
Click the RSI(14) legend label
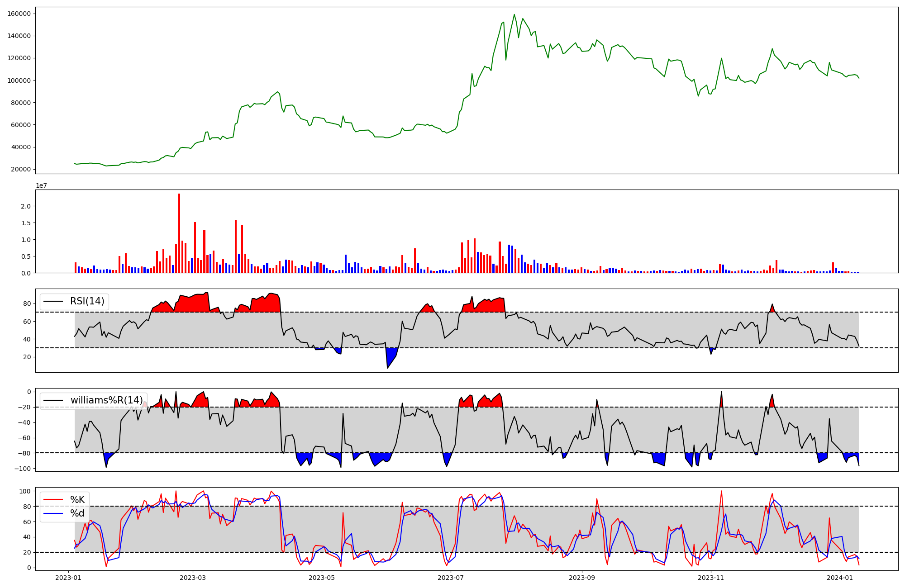[x=87, y=301]
